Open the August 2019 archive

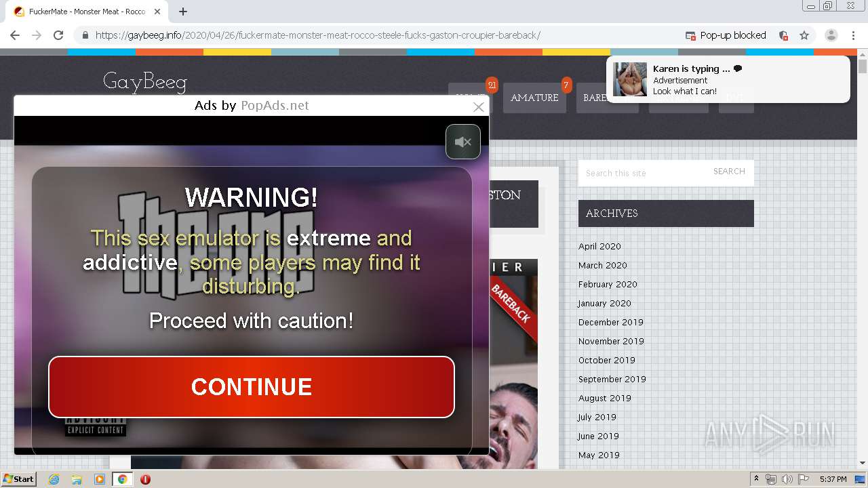tap(605, 398)
